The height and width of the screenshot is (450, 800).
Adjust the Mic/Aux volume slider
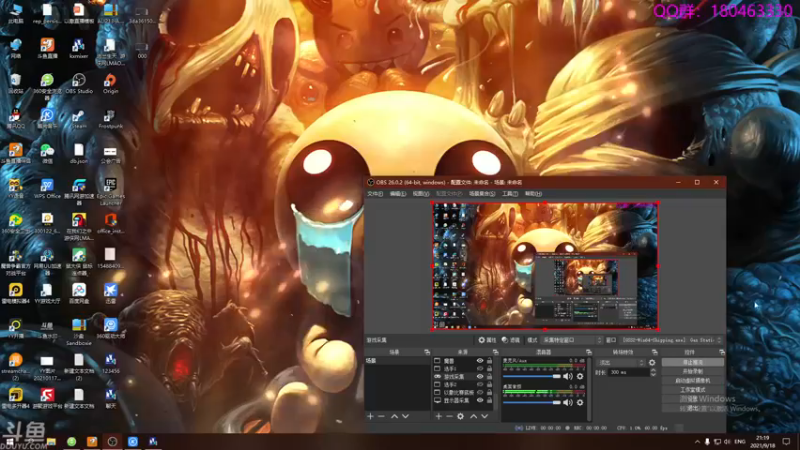pos(532,377)
